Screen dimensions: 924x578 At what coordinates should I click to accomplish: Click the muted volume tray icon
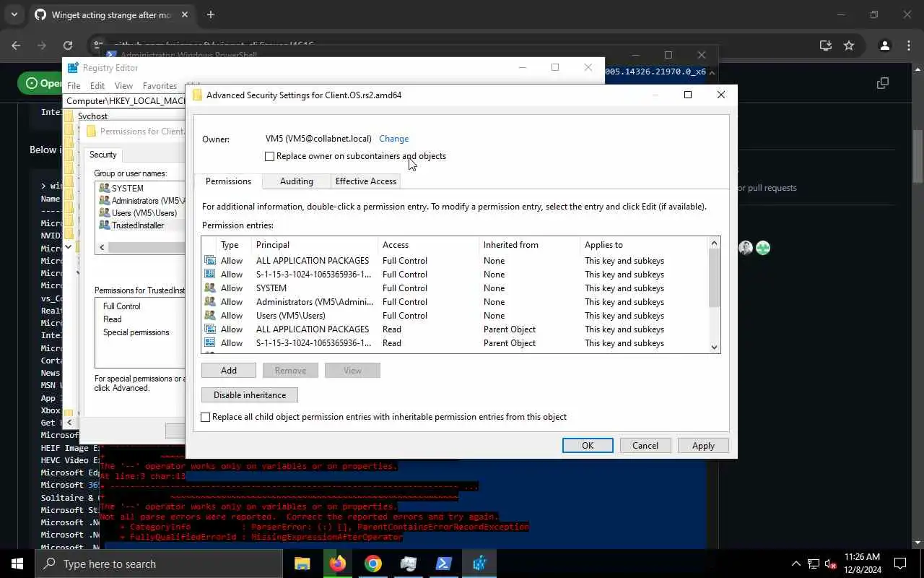[x=831, y=564]
